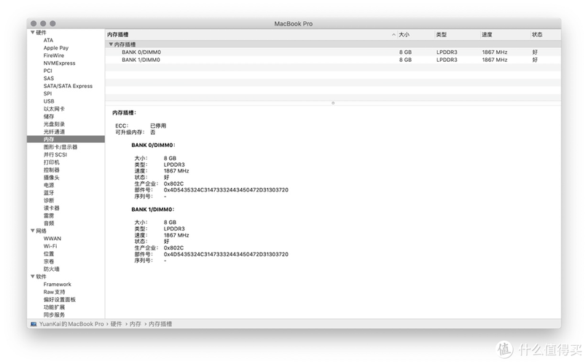Viewport: 588px width, 364px height.
Task: Open 图形卡/显示器 graphics item
Action: [x=60, y=147]
